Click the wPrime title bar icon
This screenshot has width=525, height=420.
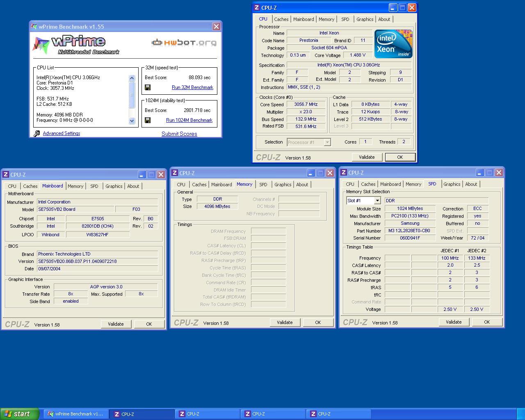[x=34, y=27]
